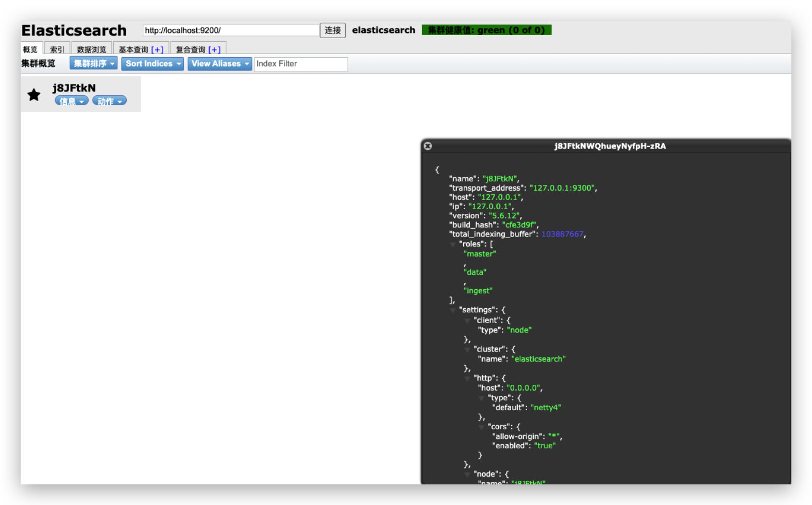Click the "127.0.0.1:9300" transport address value

(562, 188)
